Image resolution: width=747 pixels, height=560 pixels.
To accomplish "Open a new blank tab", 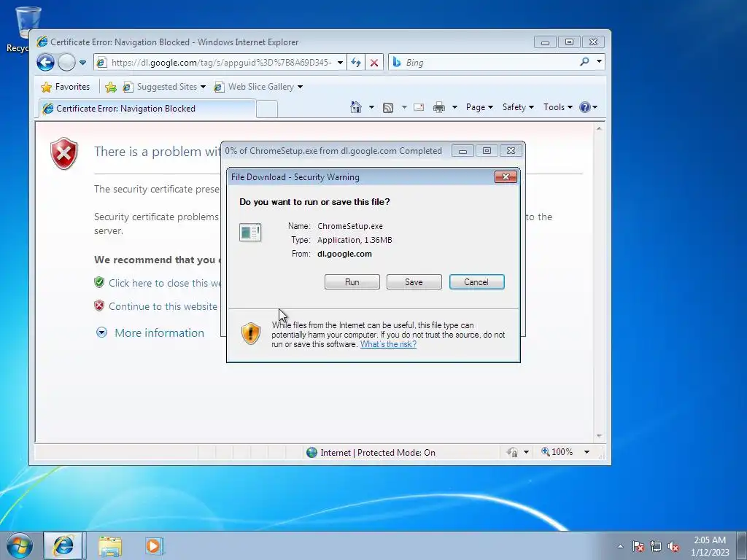I will pos(267,109).
